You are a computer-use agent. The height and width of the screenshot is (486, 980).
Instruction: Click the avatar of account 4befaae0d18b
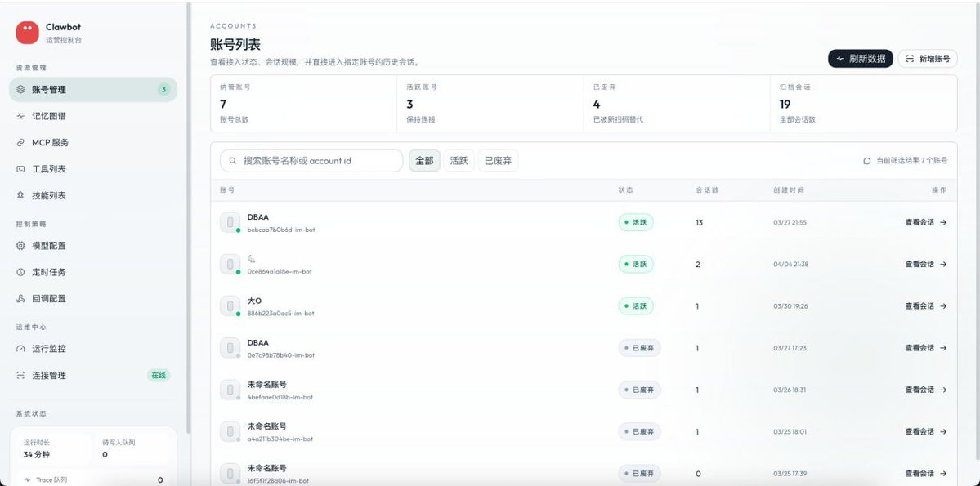[x=230, y=390]
